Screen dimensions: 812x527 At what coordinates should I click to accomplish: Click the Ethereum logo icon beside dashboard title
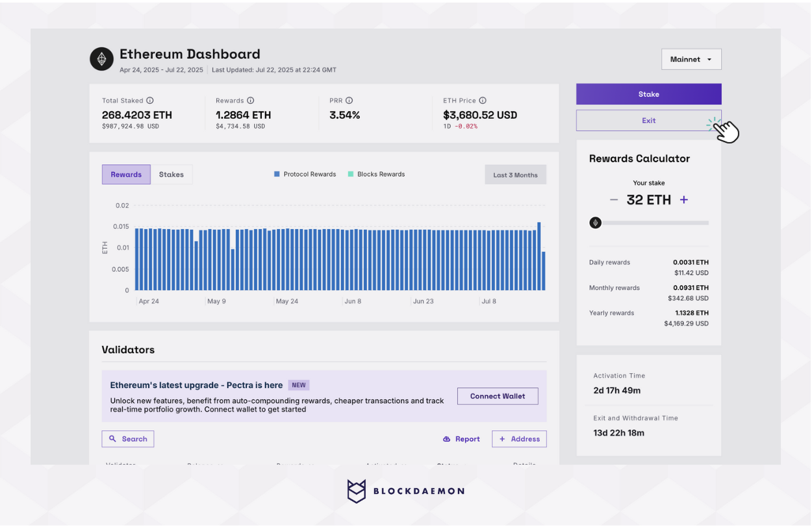[x=101, y=59]
